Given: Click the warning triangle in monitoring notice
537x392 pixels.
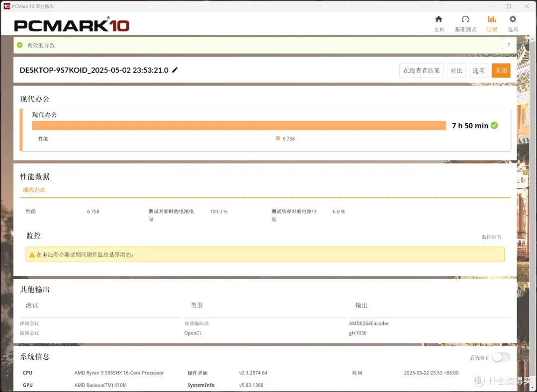Looking at the screenshot, I should tap(32, 255).
